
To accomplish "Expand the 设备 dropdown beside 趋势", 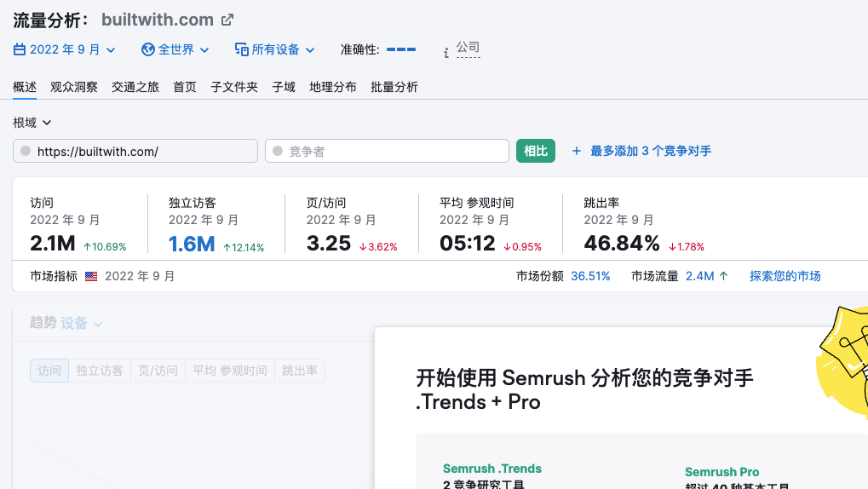I will [x=82, y=323].
